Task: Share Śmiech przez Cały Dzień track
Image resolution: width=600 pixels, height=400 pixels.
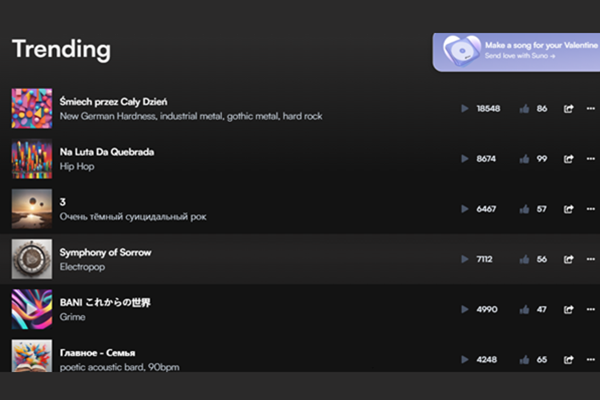Action: [569, 108]
